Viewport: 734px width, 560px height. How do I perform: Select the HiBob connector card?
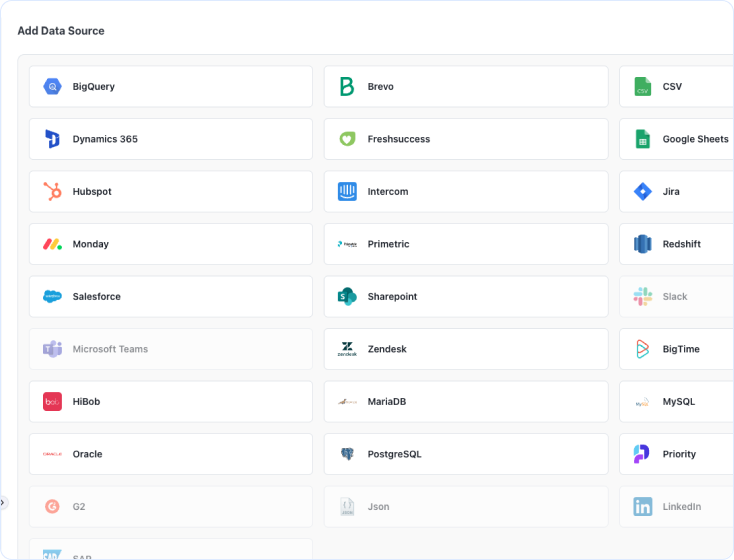(170, 402)
